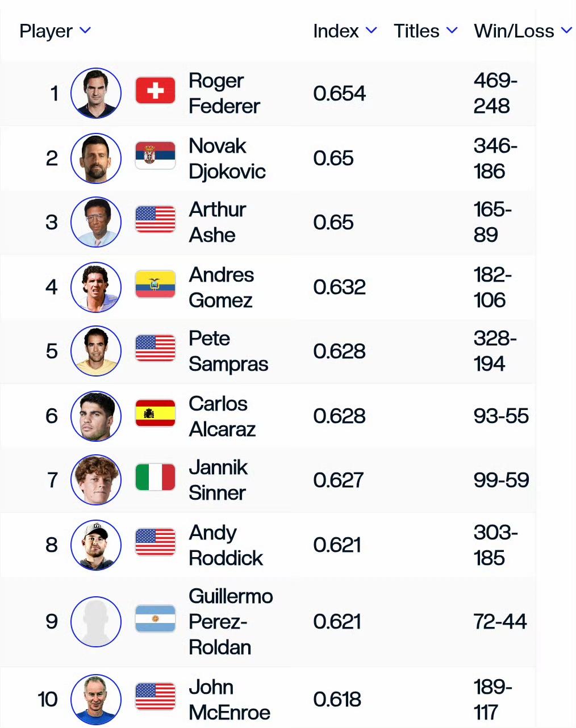Image resolution: width=576 pixels, height=728 pixels.
Task: Click the blank placeholder avatar at rank 9
Action: pyautogui.click(x=96, y=622)
